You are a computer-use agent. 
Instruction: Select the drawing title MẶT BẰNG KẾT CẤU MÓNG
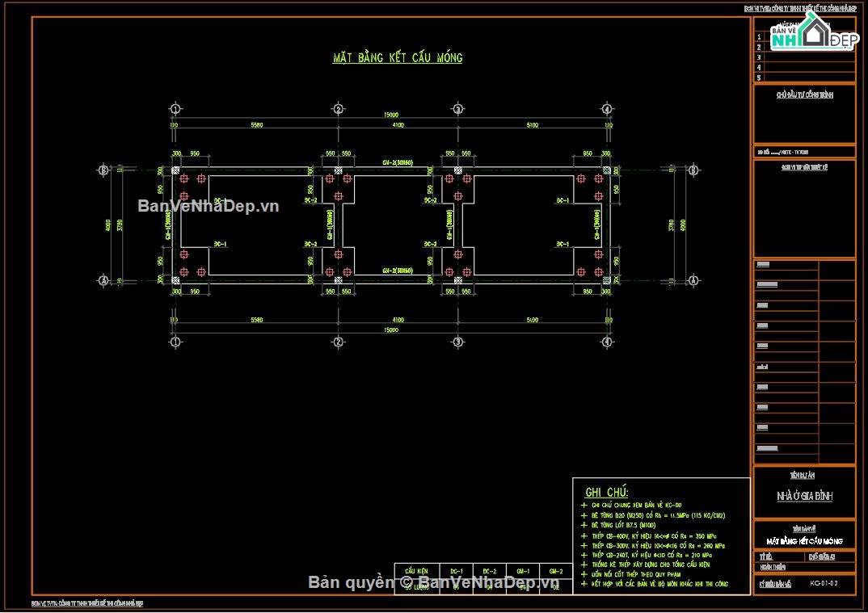(x=398, y=57)
